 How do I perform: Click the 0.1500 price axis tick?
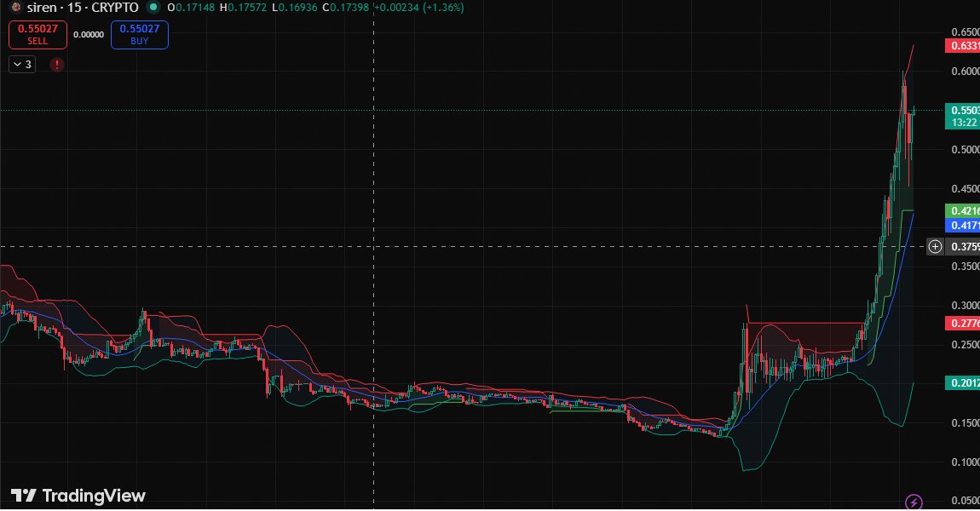965,423
